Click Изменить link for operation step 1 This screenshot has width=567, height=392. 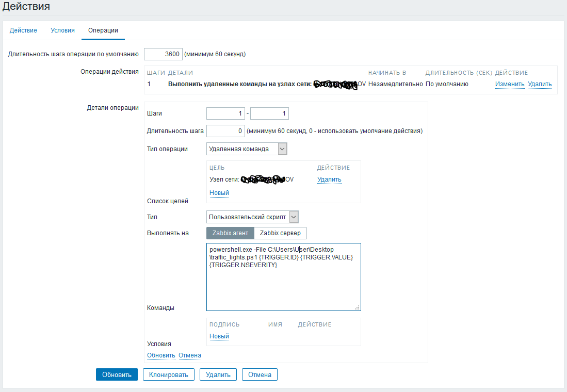(x=510, y=84)
